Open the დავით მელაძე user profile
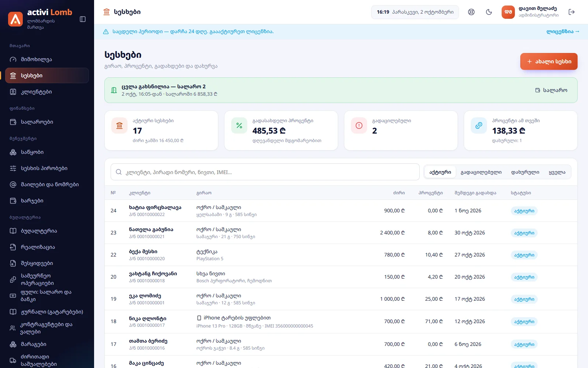This screenshot has width=588, height=368. click(x=530, y=12)
